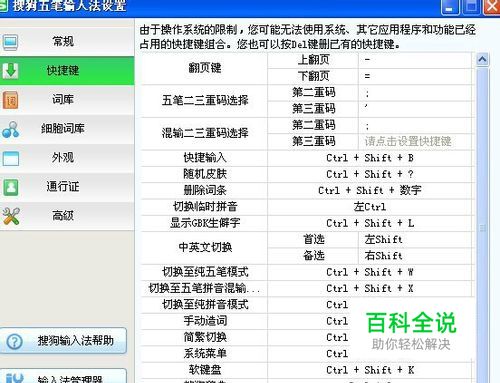
Task: Switch to the 词库 tab
Action: click(x=67, y=99)
